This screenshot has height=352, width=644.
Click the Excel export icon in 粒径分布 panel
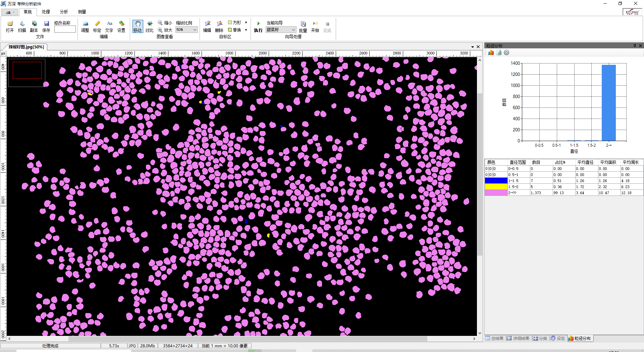pos(499,53)
